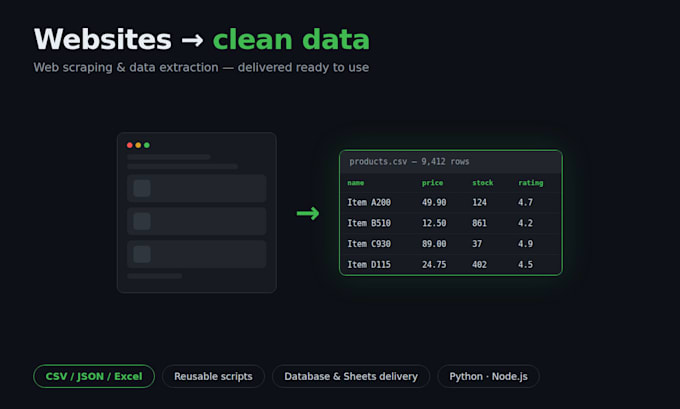Click the white arrow in the headline
Screen dimensions: 680x409
(192, 40)
